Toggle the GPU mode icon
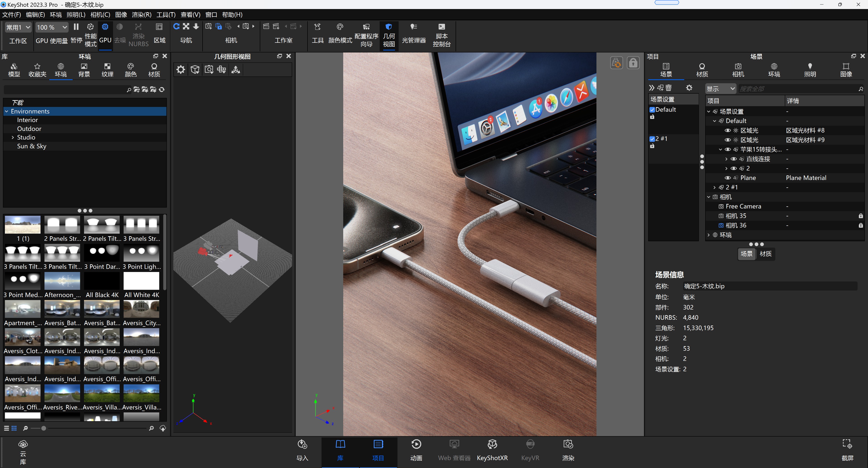Screen dimensions: 868x468 click(105, 27)
